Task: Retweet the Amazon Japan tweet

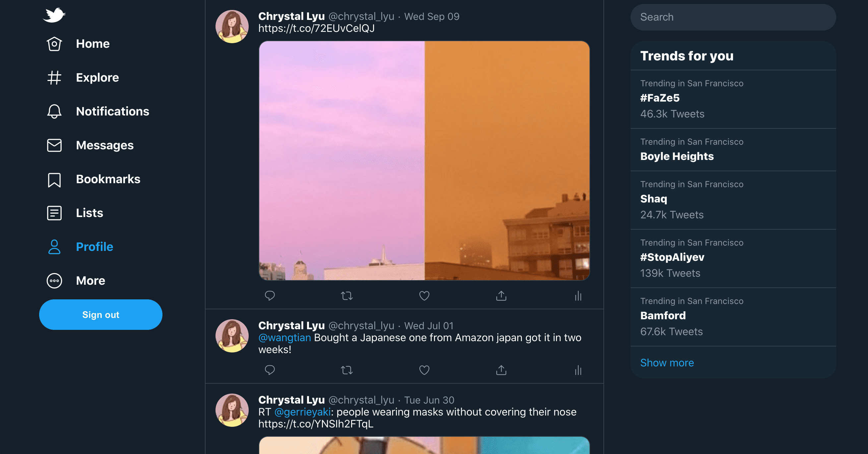Action: tap(346, 370)
